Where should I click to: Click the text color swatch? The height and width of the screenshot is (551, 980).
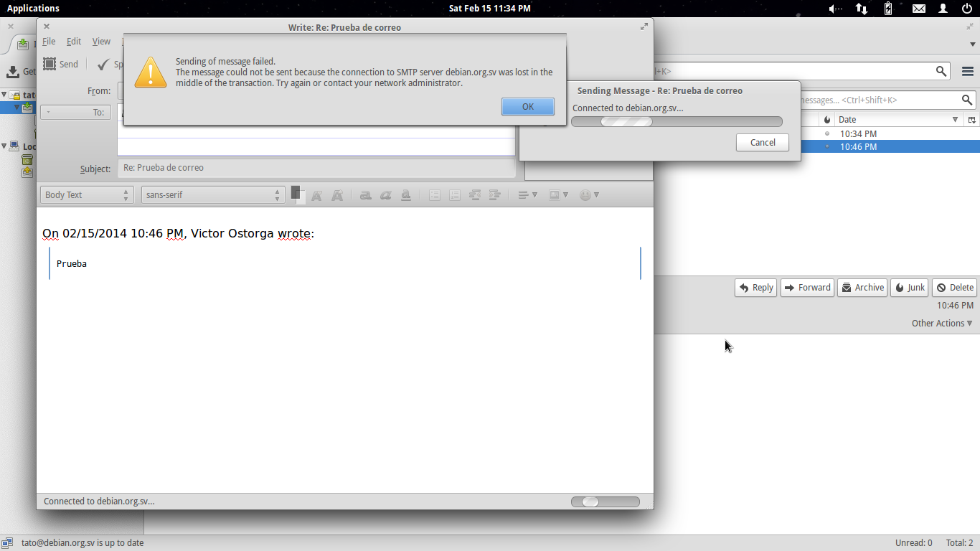[x=296, y=194]
